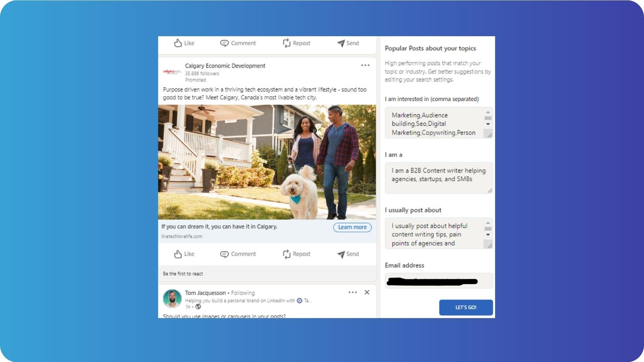644x362 pixels.
Task: Click into the 'I am a' textarea
Action: [x=439, y=178]
